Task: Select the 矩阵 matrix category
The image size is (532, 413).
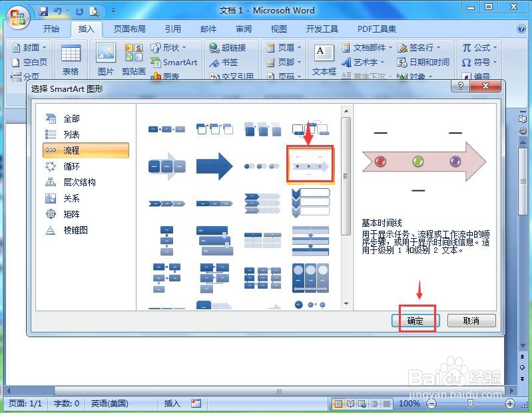Action: pos(85,214)
